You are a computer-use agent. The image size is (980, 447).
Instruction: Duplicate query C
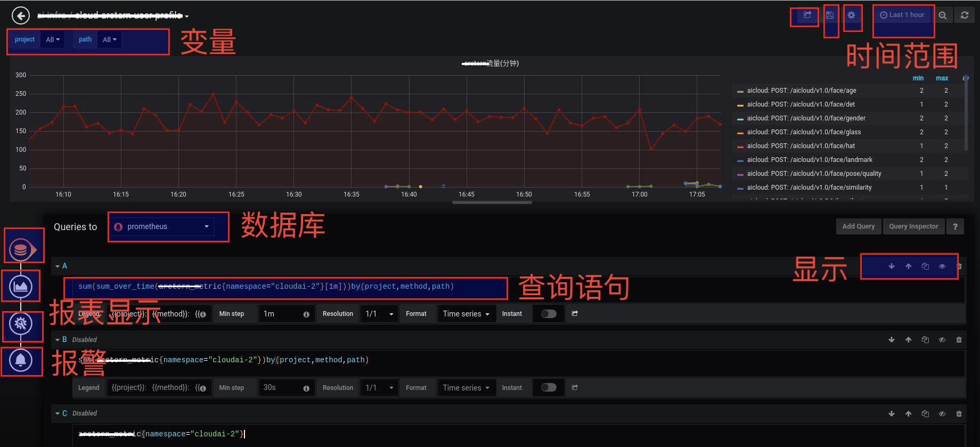(x=925, y=414)
